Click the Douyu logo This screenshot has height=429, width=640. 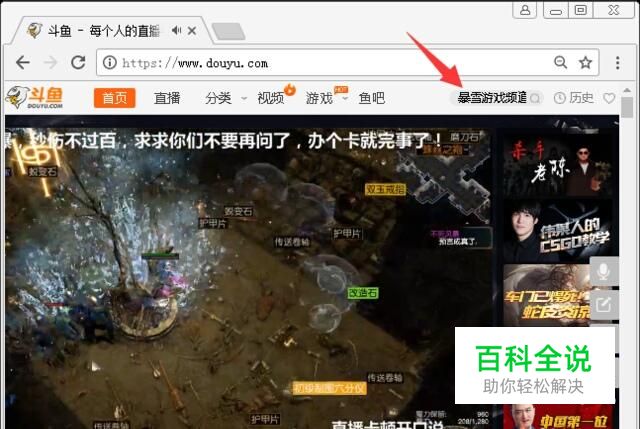34,97
